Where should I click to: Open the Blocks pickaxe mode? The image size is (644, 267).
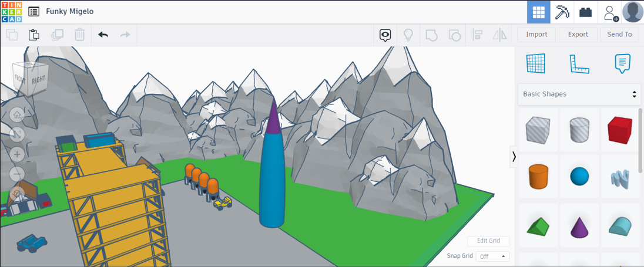(x=562, y=12)
